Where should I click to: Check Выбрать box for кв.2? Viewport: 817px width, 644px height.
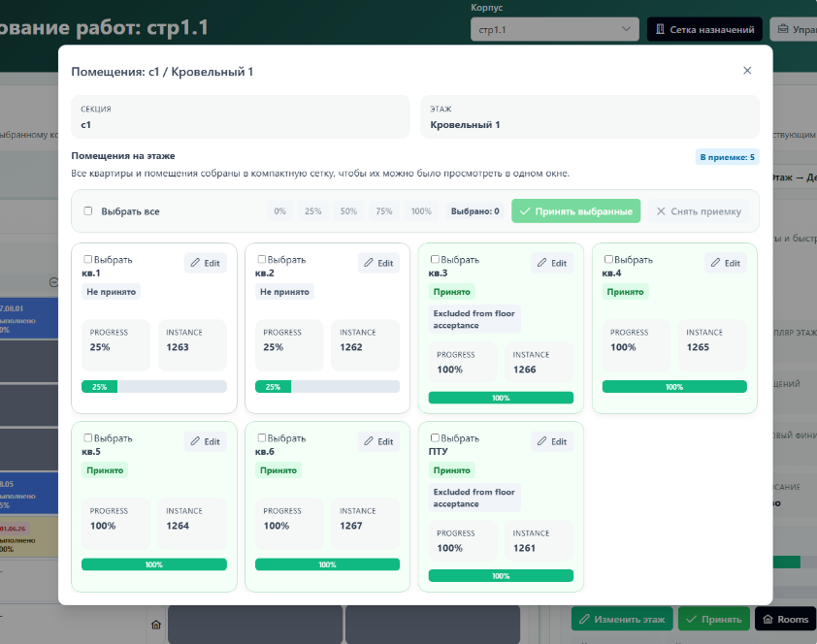tap(262, 259)
